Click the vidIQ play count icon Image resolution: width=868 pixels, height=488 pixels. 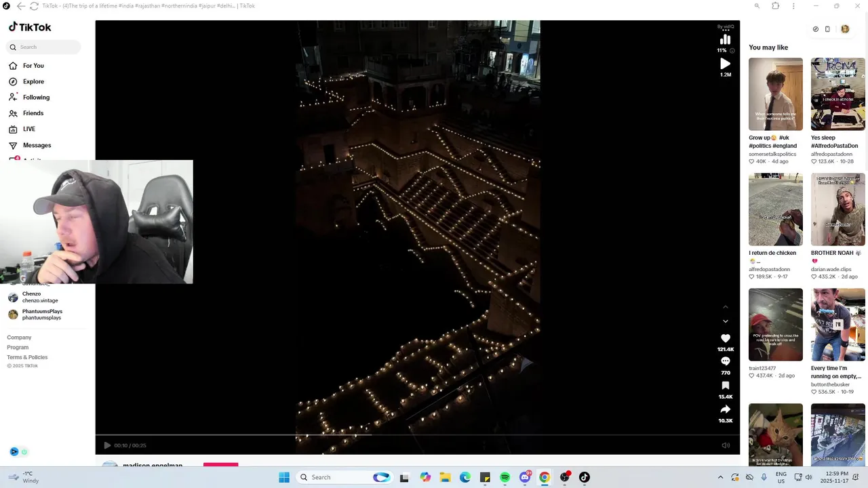pyautogui.click(x=725, y=64)
